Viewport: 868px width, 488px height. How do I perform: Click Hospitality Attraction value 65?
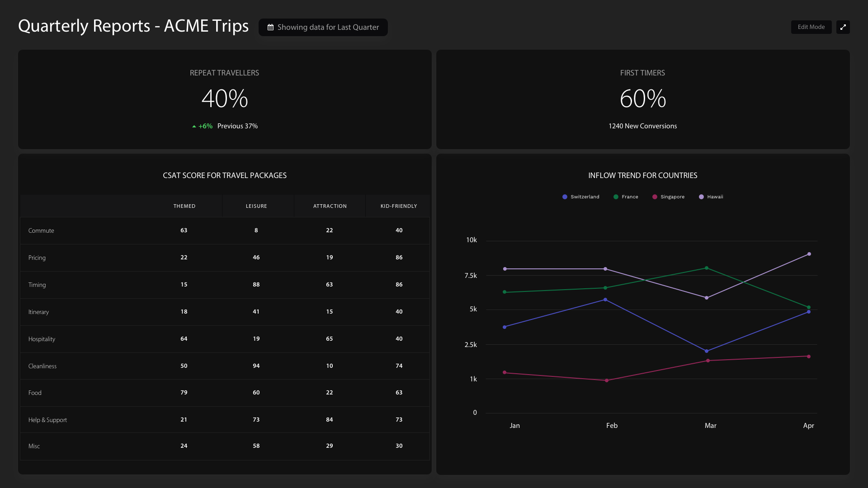[330, 339]
